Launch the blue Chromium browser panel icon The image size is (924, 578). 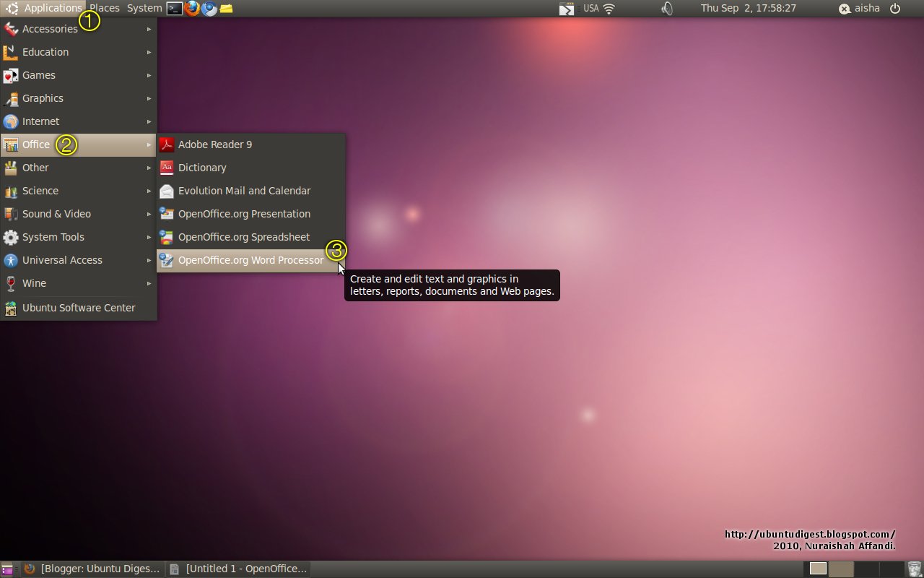[x=209, y=9]
